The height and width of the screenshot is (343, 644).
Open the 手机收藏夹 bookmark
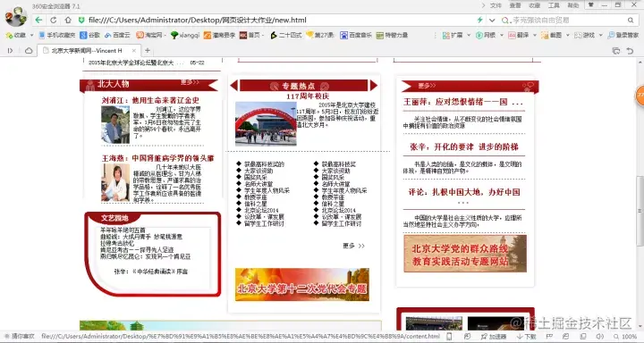point(57,36)
